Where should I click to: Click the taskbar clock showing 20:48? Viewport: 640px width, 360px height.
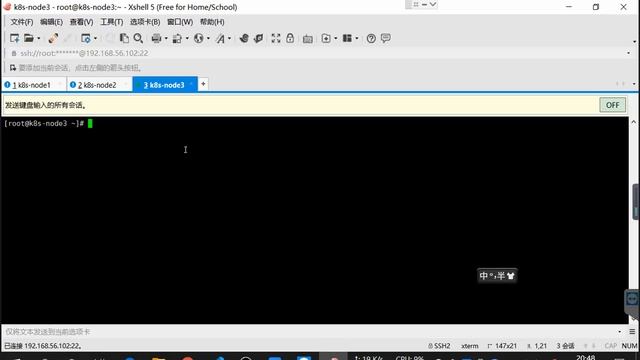point(585,357)
